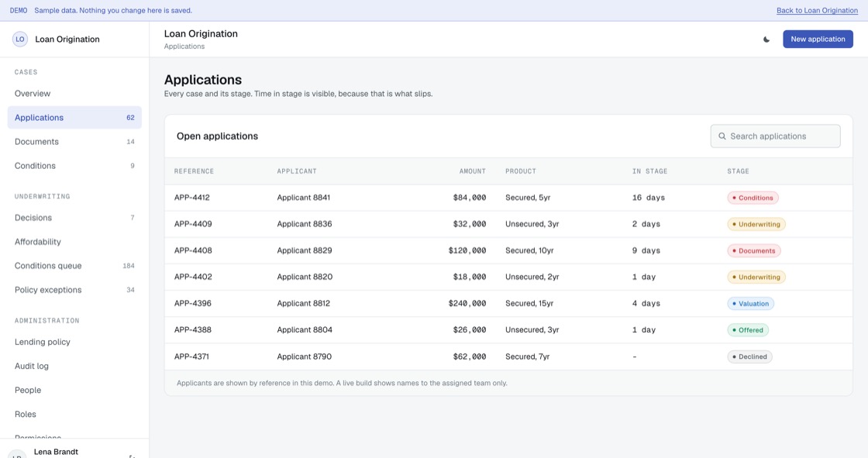This screenshot has height=458, width=868.
Task: Click Lena Brandt user name
Action: [x=56, y=452]
